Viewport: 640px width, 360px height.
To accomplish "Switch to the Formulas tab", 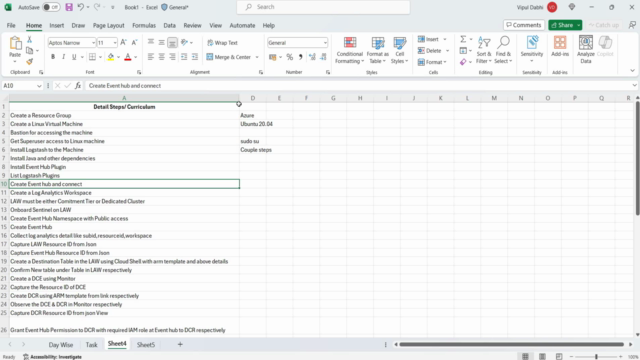I will pos(144,25).
